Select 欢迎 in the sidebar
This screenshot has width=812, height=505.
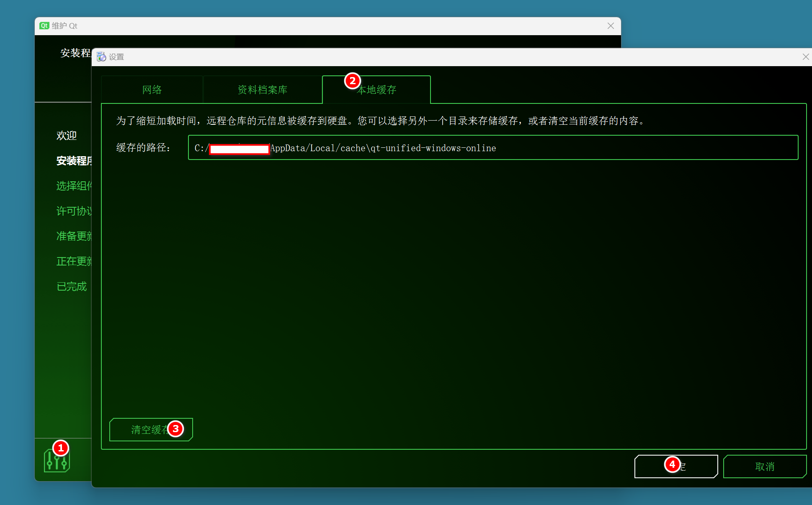[x=67, y=136]
